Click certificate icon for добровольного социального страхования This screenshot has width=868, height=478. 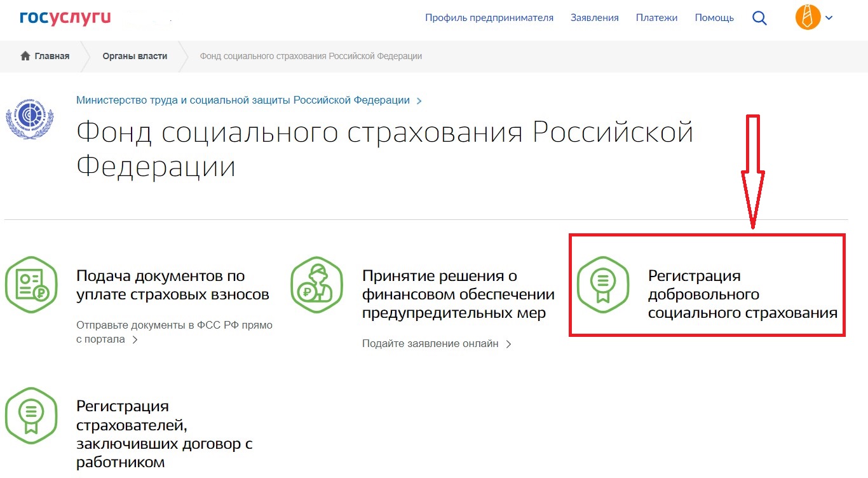tap(602, 285)
